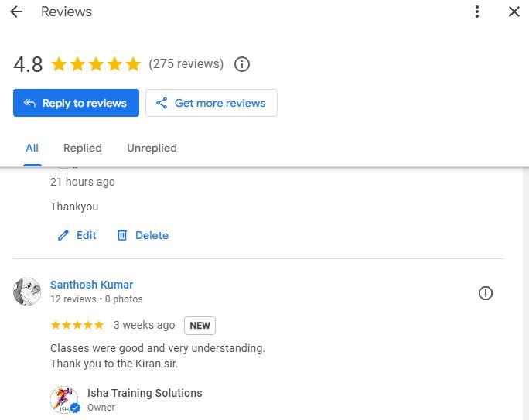Image resolution: width=529 pixels, height=420 pixels.
Task: Open the three-dot more options menu
Action: click(476, 12)
